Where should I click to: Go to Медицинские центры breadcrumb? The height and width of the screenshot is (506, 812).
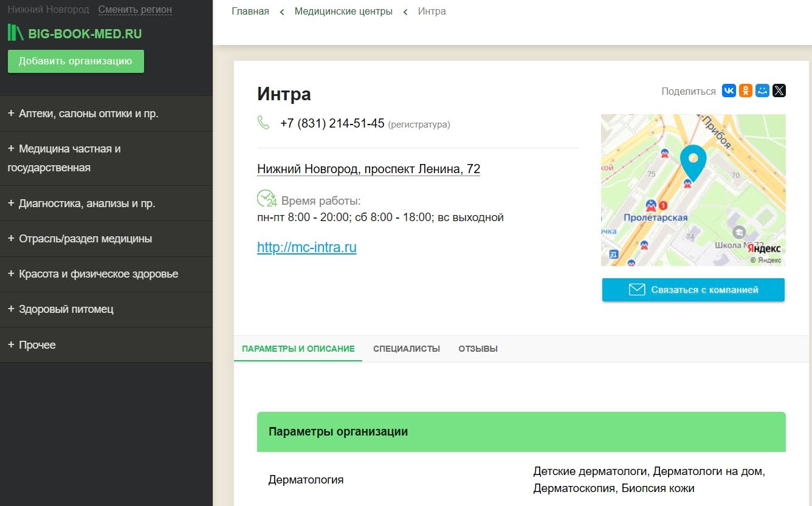coord(343,12)
